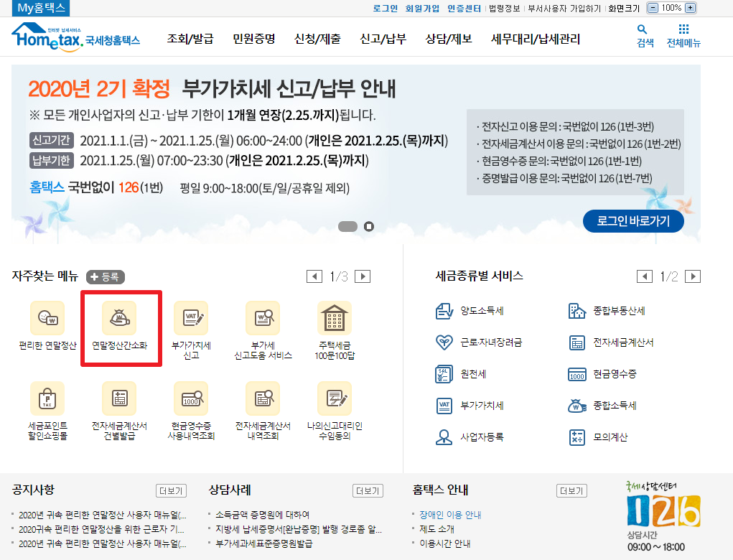
Task: Click the 종합부동산세 building icon
Action: (x=577, y=311)
